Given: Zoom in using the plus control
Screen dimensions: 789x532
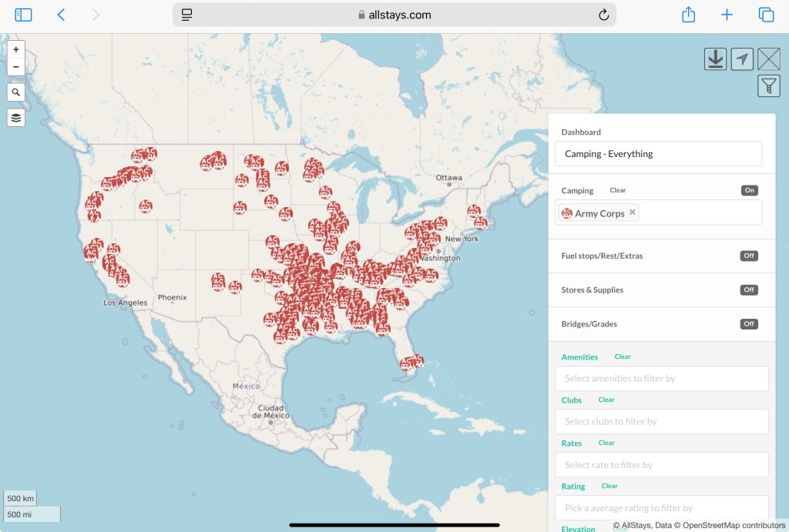Looking at the screenshot, I should point(15,49).
